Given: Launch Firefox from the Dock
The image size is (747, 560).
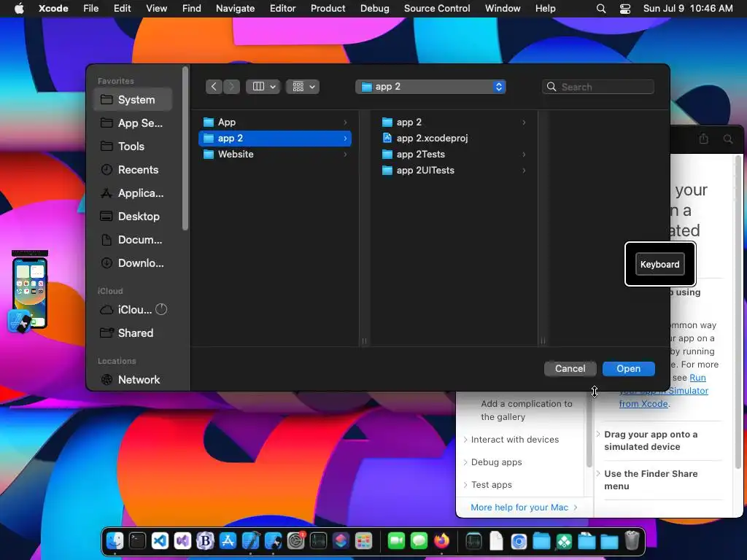Looking at the screenshot, I should (441, 541).
